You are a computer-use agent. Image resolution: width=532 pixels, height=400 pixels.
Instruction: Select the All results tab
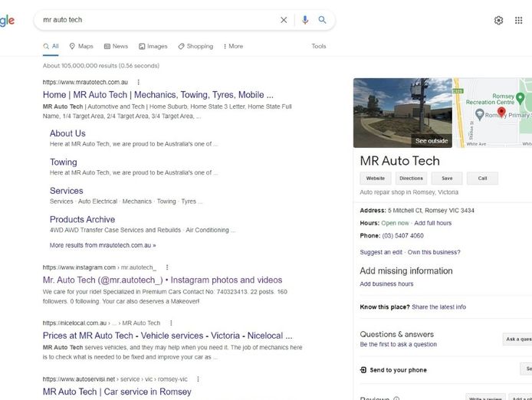click(51, 46)
